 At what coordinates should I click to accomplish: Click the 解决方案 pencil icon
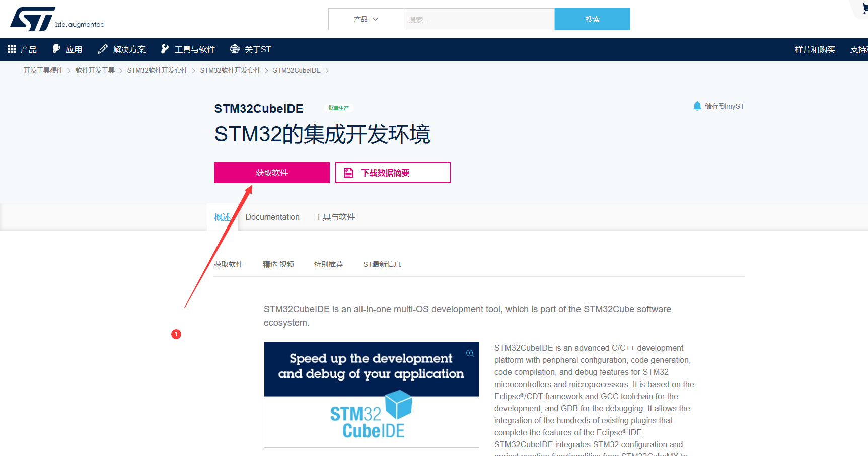point(103,49)
